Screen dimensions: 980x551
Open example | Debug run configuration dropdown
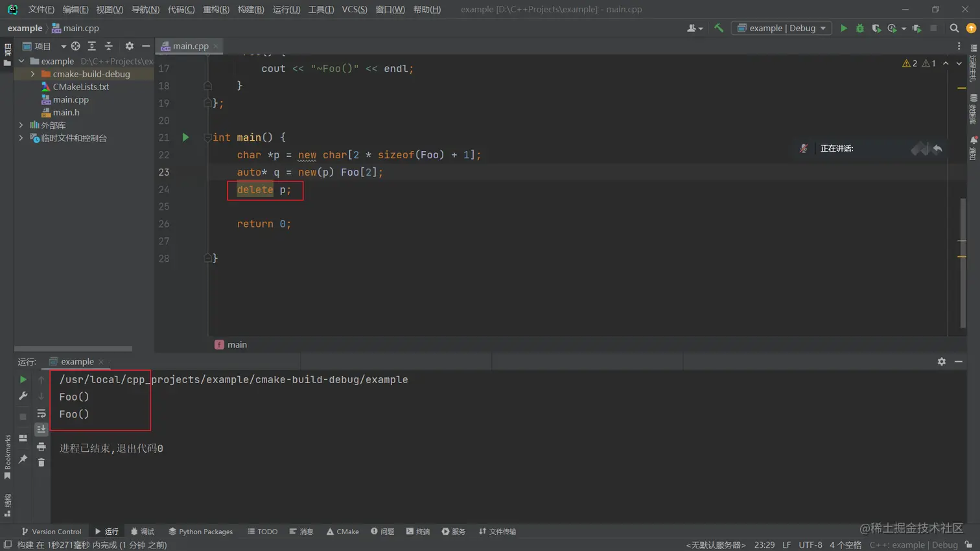point(782,28)
